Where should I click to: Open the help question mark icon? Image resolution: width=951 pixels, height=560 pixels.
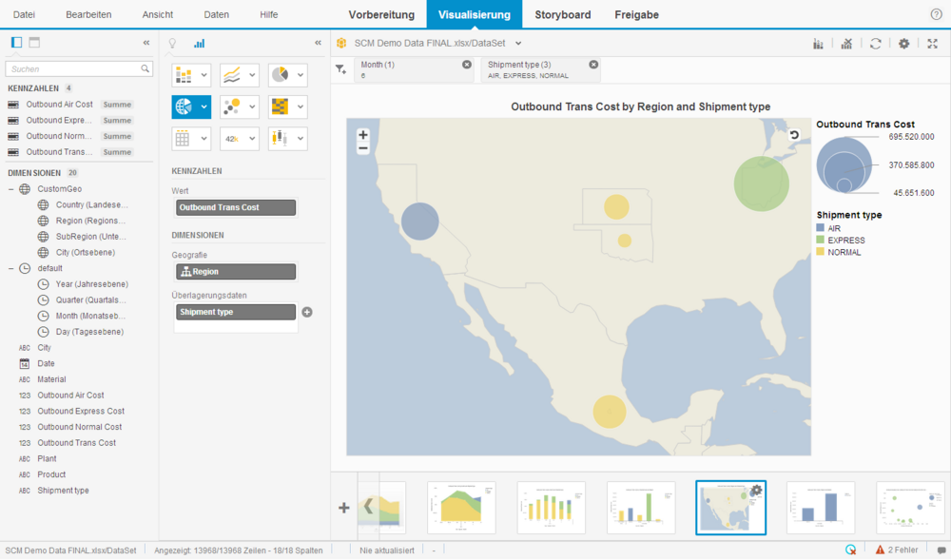tap(937, 14)
